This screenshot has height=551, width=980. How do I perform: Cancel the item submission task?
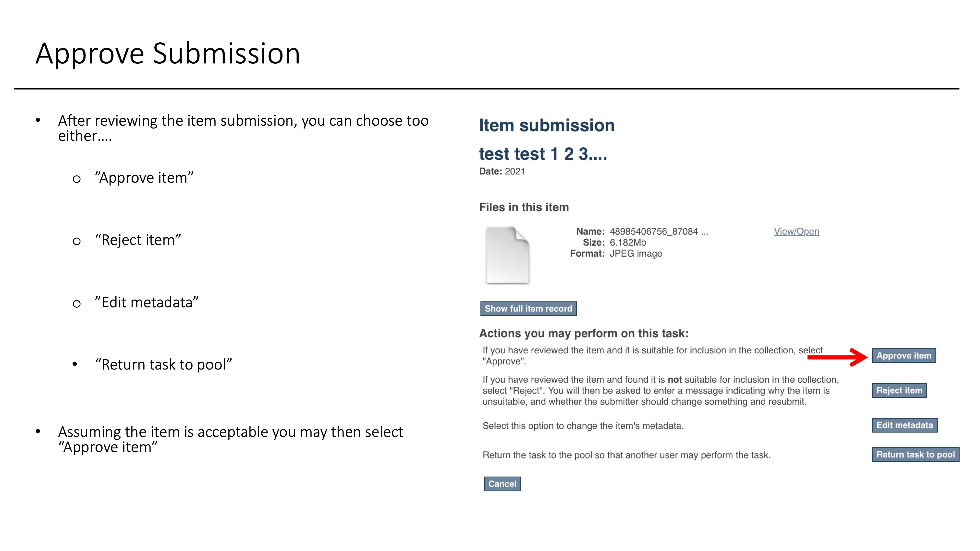click(502, 484)
